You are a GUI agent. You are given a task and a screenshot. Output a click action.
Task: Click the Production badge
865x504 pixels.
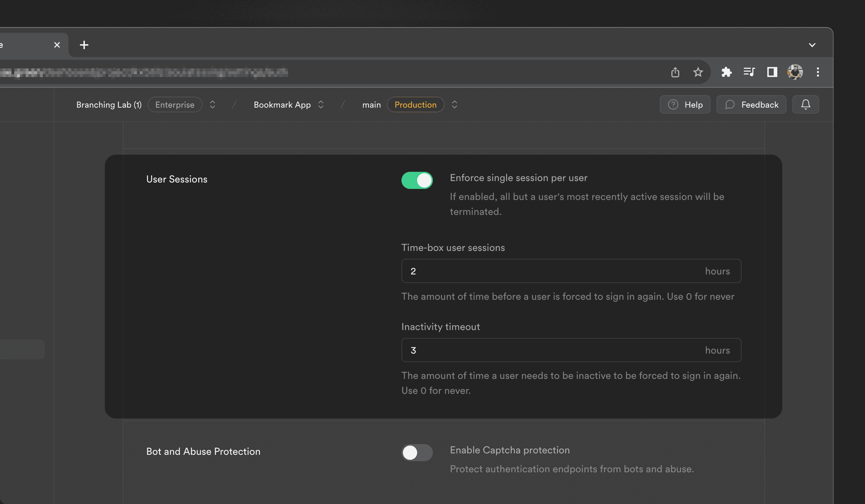pos(416,105)
